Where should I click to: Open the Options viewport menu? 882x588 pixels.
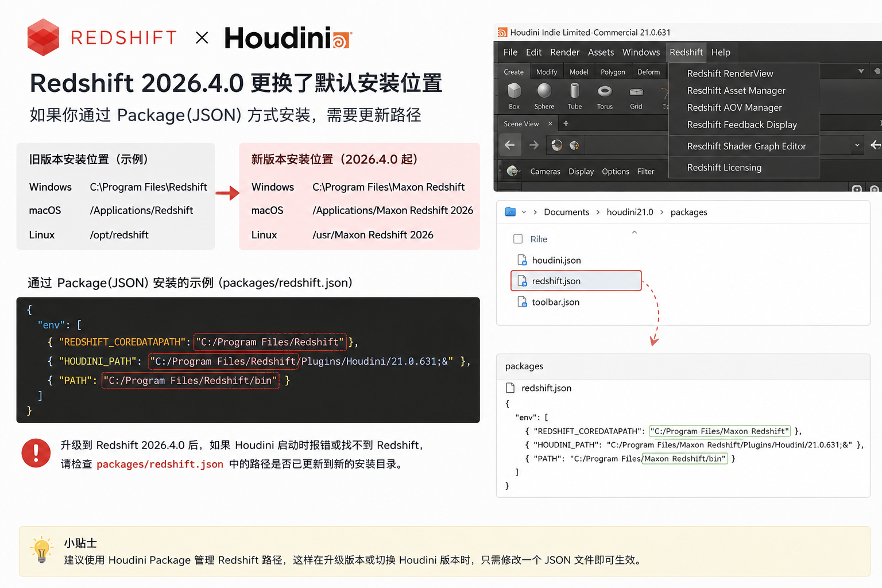(x=616, y=171)
